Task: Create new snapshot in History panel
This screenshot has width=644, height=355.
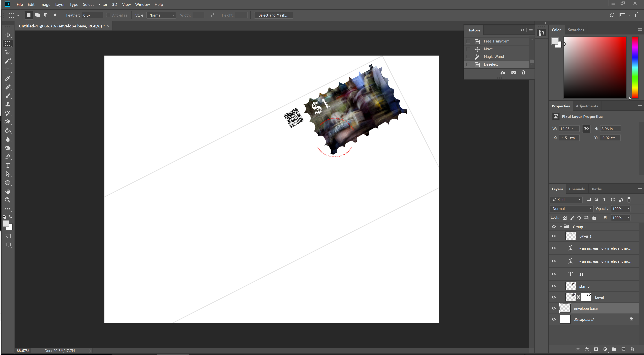Action: [x=513, y=72]
